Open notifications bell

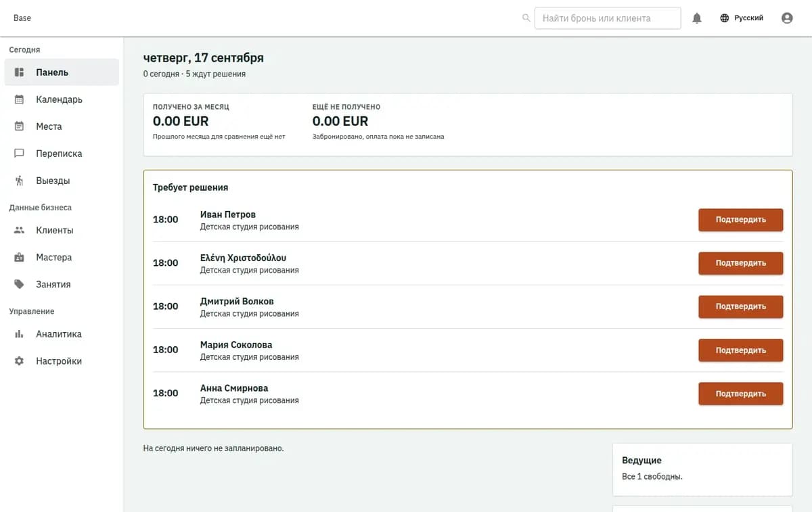(x=697, y=18)
